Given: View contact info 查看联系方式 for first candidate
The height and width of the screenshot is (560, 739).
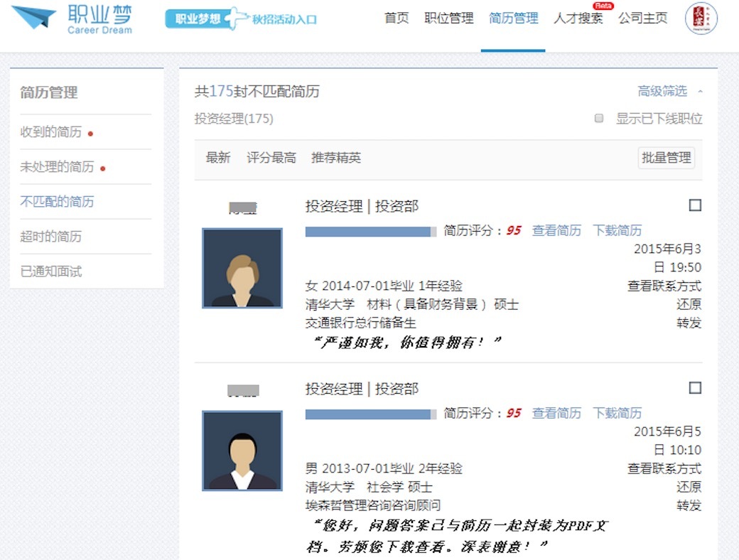Looking at the screenshot, I should tap(664, 286).
